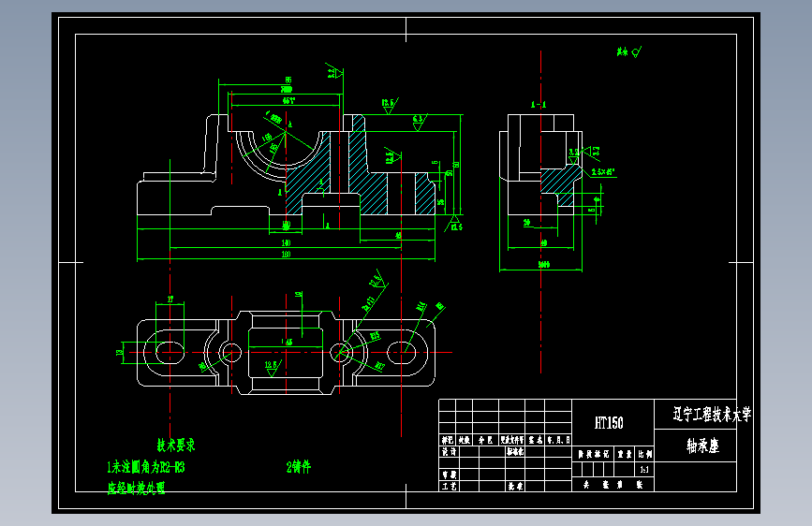Select the 13 slot height dimension
This screenshot has width=812, height=526.
[x=120, y=353]
